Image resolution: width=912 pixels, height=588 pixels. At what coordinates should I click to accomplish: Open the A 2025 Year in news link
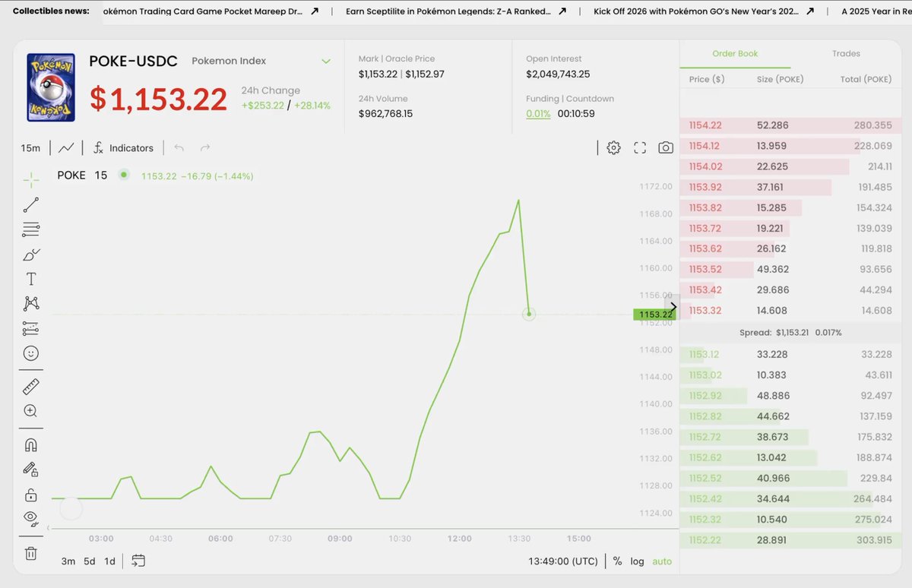click(x=876, y=11)
